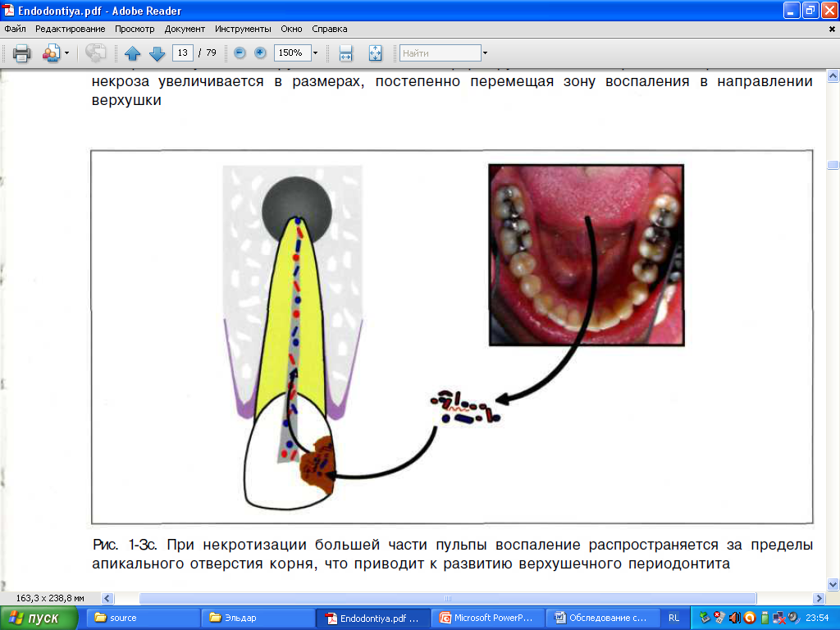Click the green battery tray icon

[x=765, y=618]
